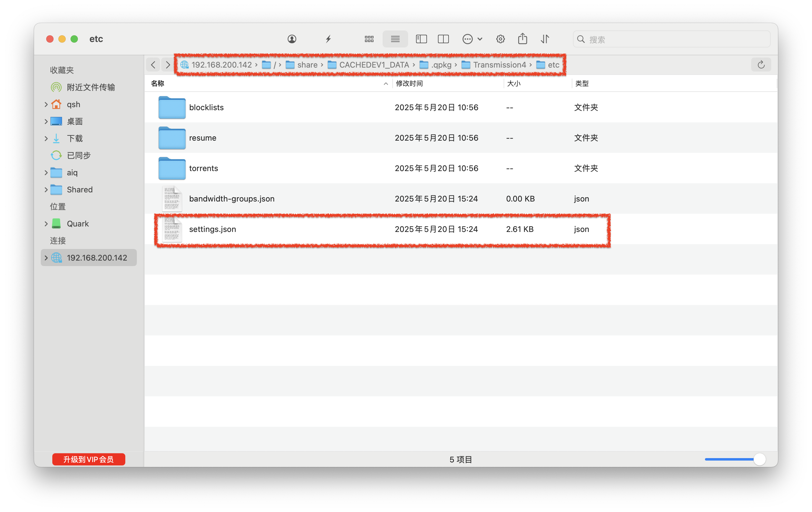The width and height of the screenshot is (812, 512).
Task: Expand the 192.168.200.142 connection in sidebar
Action: [46, 258]
